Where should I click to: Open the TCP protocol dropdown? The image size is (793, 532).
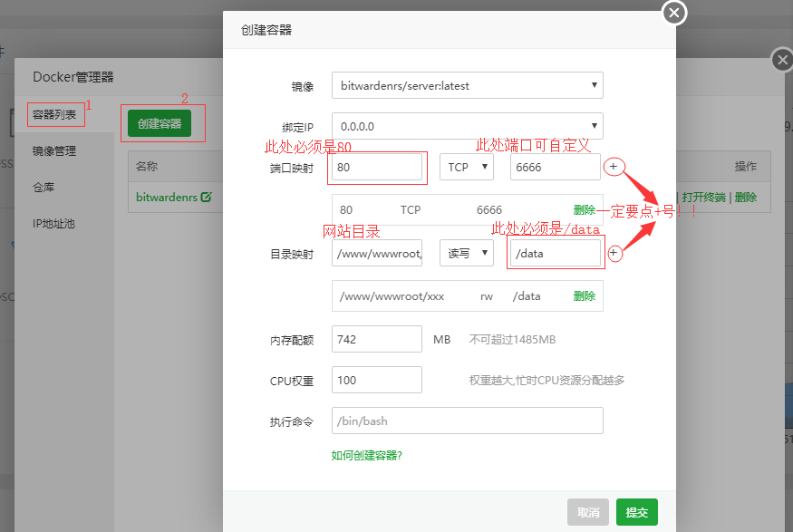466,167
